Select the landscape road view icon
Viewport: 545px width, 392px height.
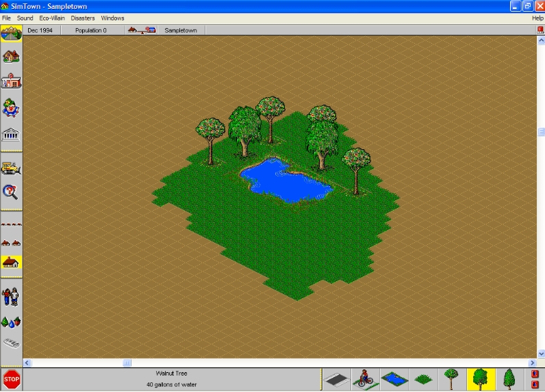point(12,34)
